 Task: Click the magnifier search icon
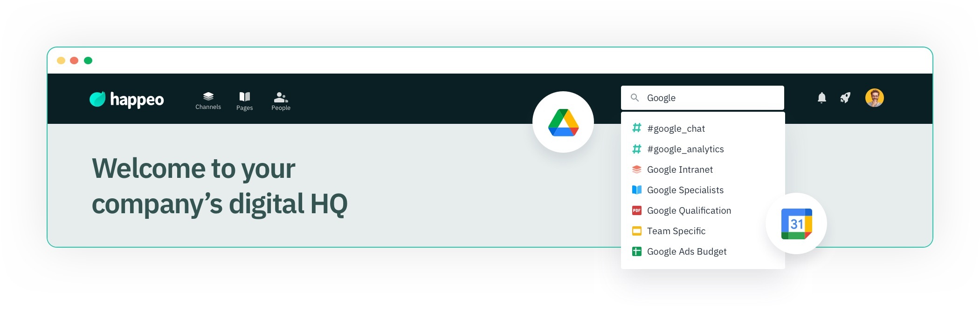635,98
